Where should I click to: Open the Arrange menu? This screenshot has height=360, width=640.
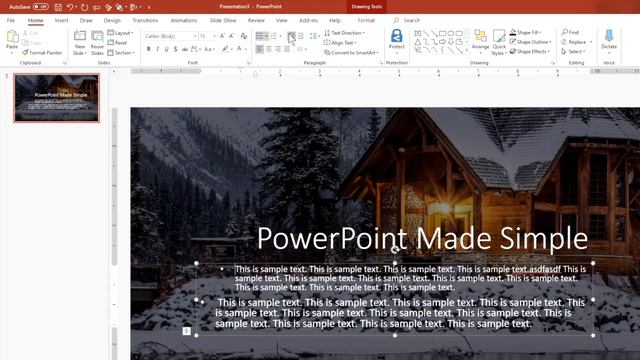pyautogui.click(x=480, y=42)
